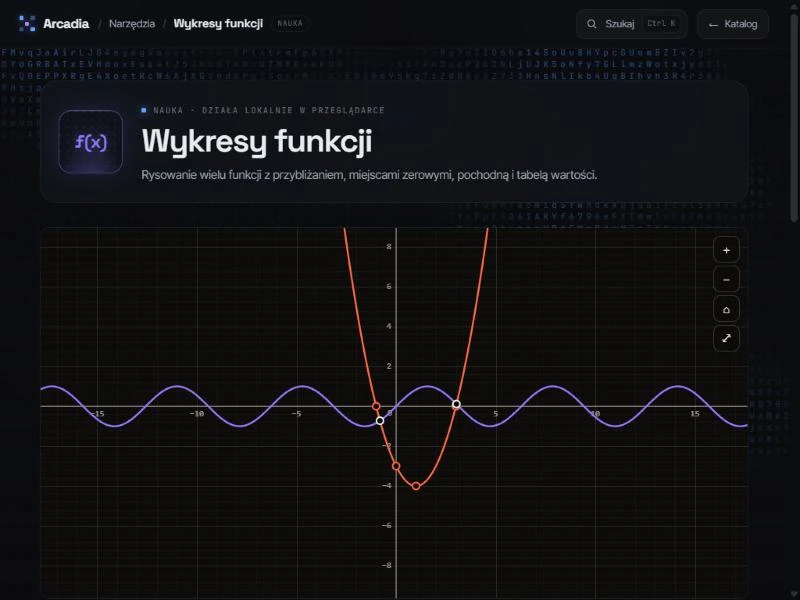Click the y-axis label 8
The width and height of the screenshot is (800, 600).
[389, 246]
